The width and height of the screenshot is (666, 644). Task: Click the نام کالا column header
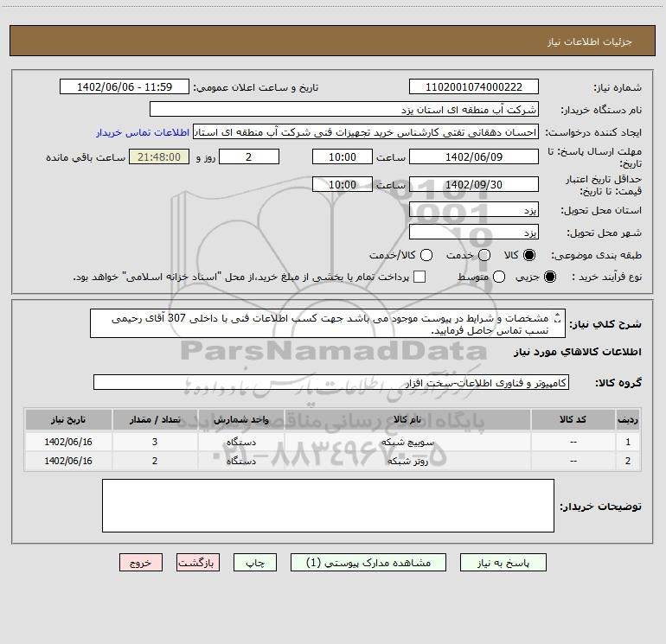407,419
